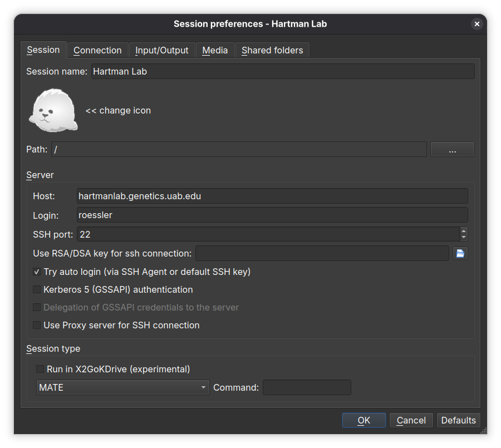
Task: Enable Kerberos 5 GSSAPI authentication
Action: click(37, 290)
